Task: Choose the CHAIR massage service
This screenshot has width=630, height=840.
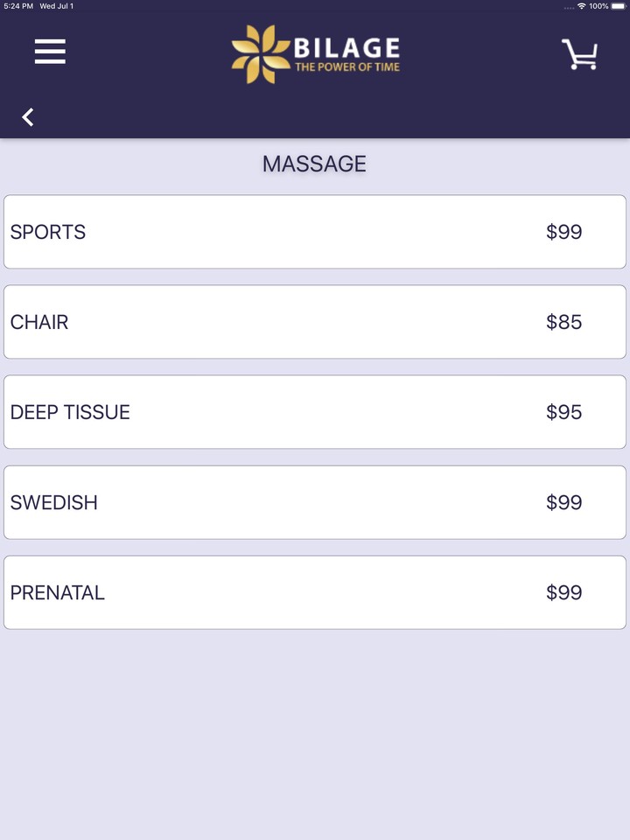Action: 39,322
